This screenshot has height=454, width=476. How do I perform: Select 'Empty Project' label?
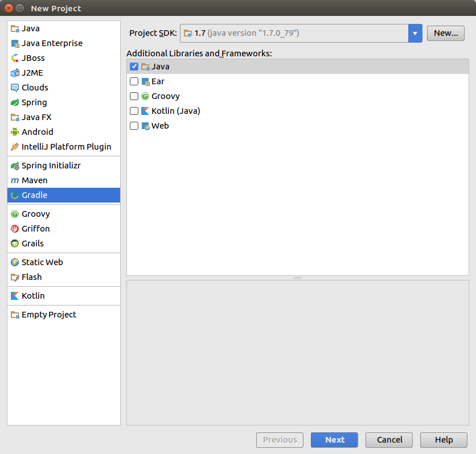pyautogui.click(x=48, y=315)
